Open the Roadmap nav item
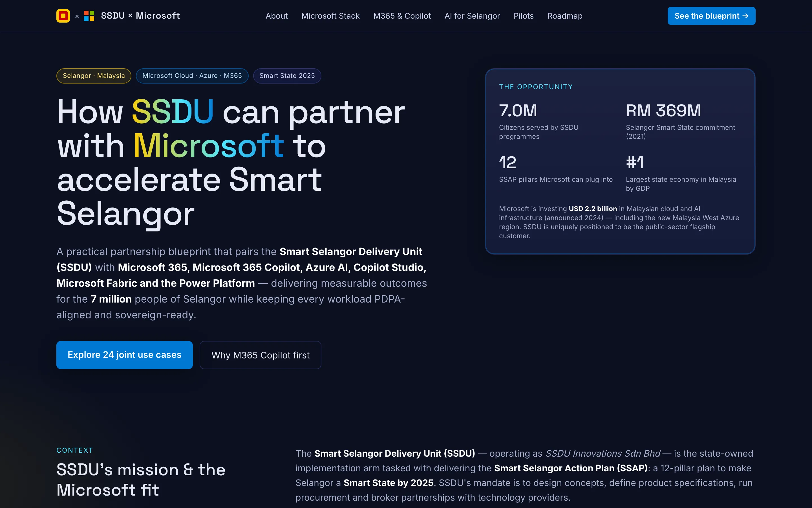This screenshot has width=812, height=508. [x=565, y=16]
